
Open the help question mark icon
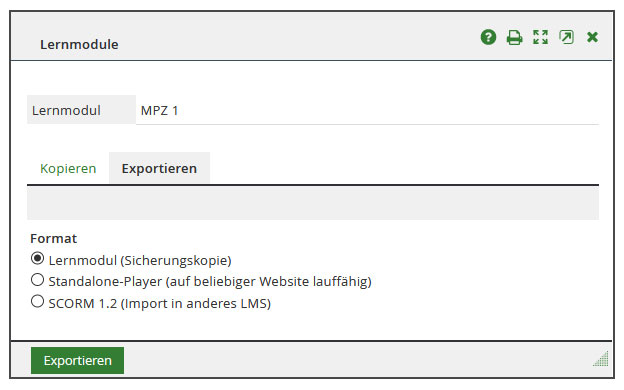(x=488, y=37)
